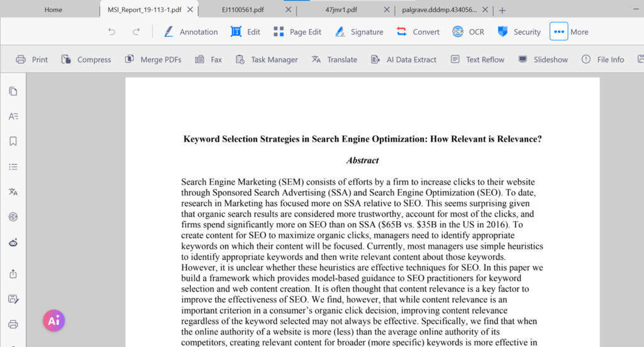
Task: Open the outline list icon in sidebar
Action: pyautogui.click(x=13, y=167)
